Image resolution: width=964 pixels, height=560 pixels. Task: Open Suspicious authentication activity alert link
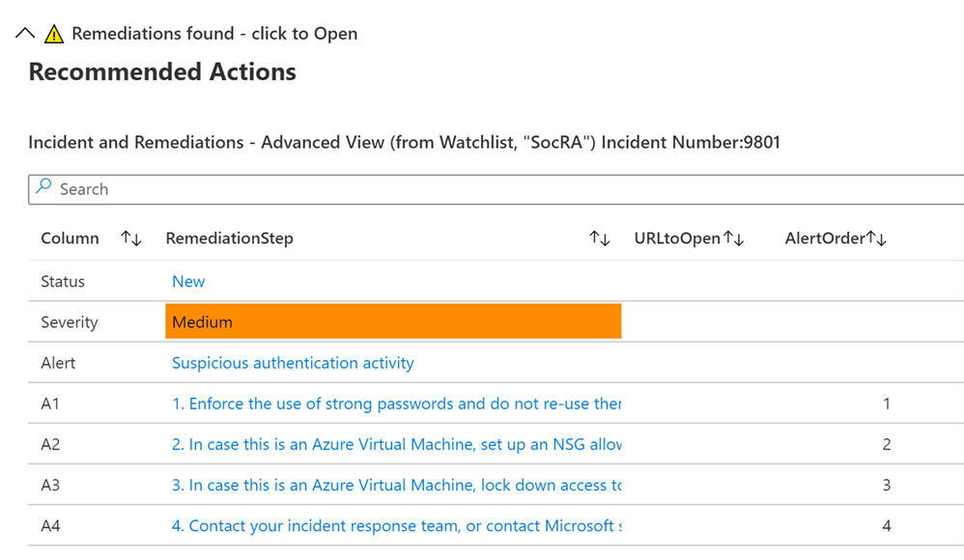click(293, 363)
